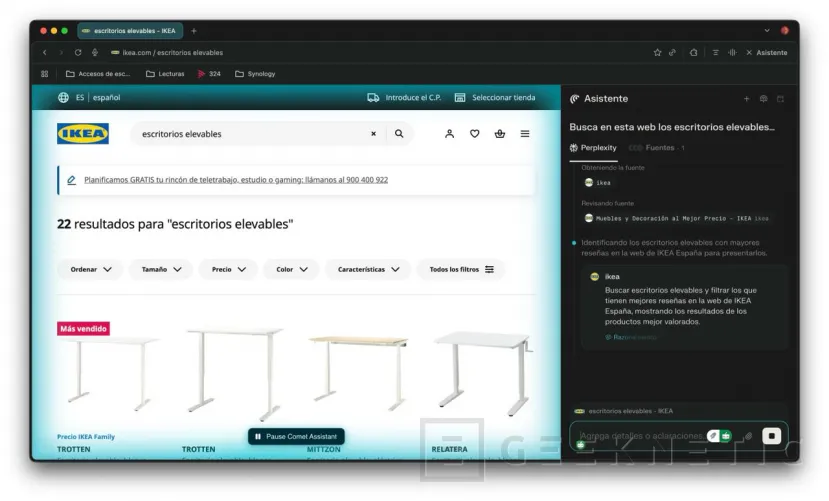
Task: Open the 324 bookmark
Action: [x=209, y=74]
